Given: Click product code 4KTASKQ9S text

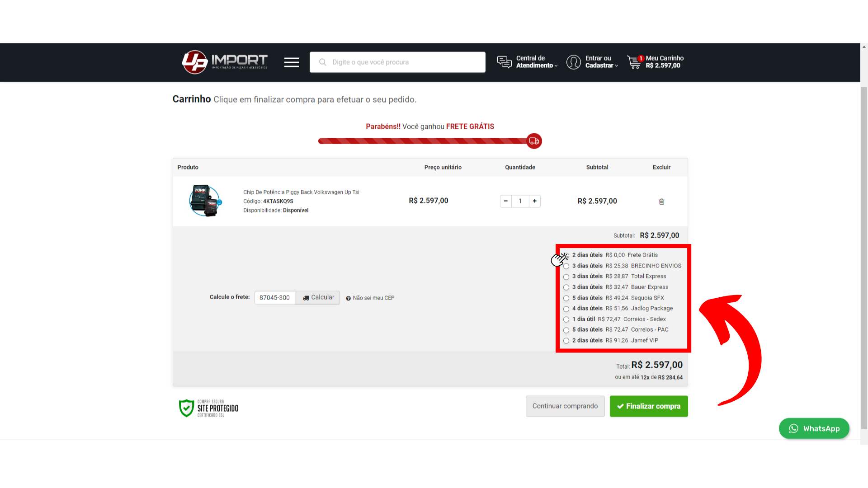Looking at the screenshot, I should pyautogui.click(x=278, y=201).
